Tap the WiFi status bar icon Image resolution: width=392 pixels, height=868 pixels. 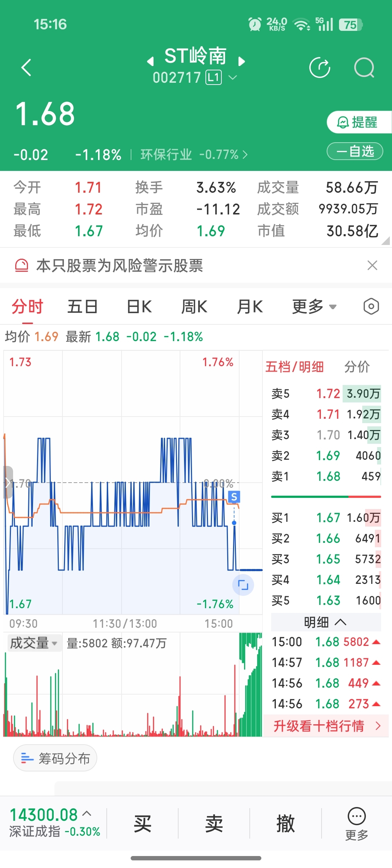point(302,24)
